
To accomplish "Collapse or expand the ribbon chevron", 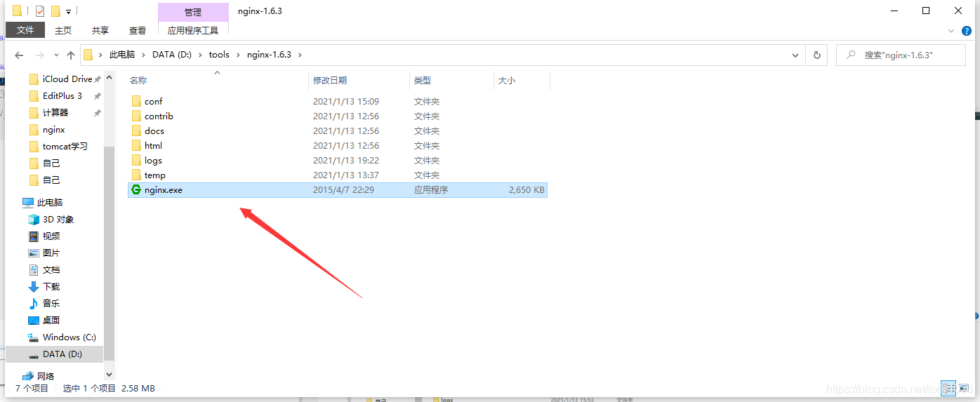I will (951, 30).
